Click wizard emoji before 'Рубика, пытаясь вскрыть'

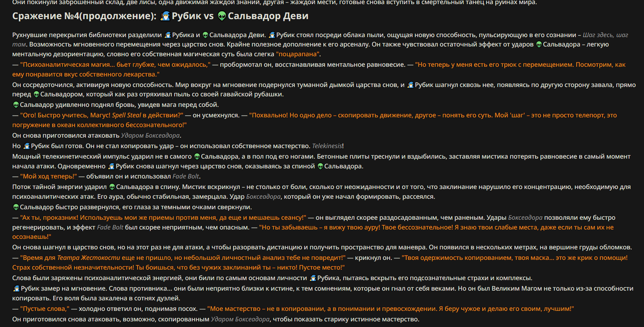(313, 278)
